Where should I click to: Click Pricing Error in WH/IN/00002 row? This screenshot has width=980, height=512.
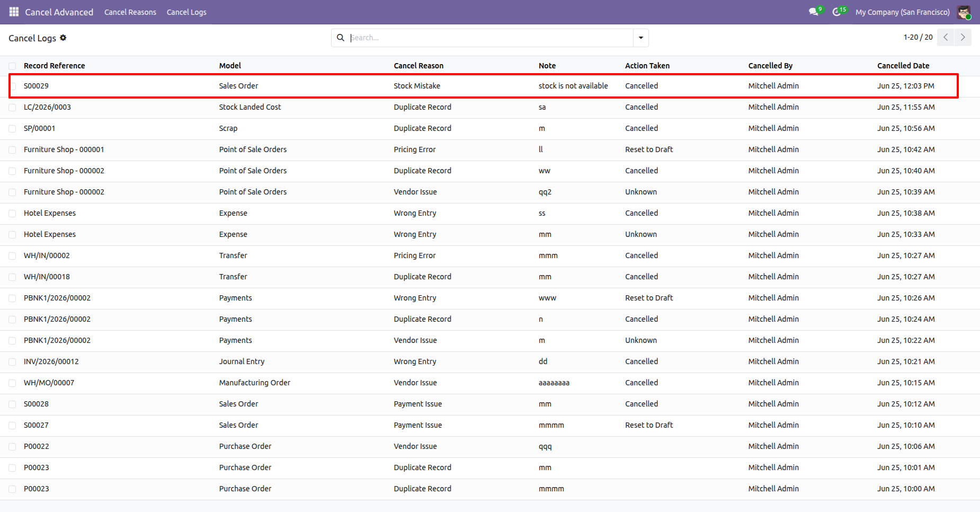pyautogui.click(x=415, y=255)
